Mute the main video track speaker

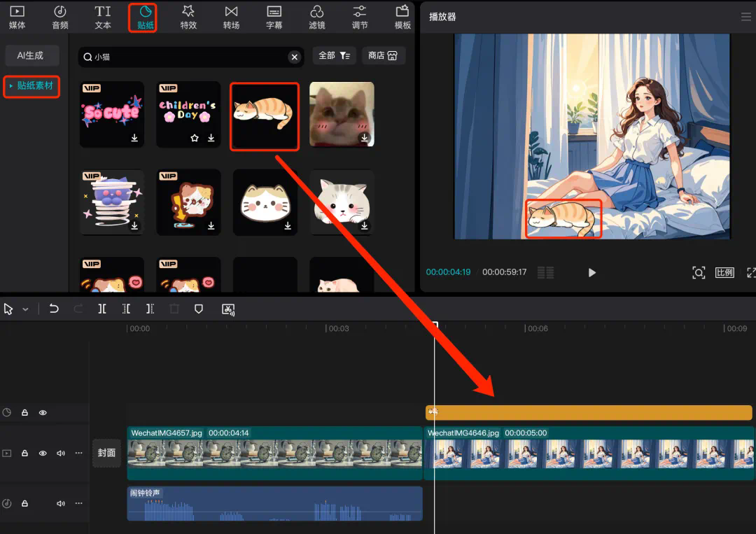pos(61,454)
